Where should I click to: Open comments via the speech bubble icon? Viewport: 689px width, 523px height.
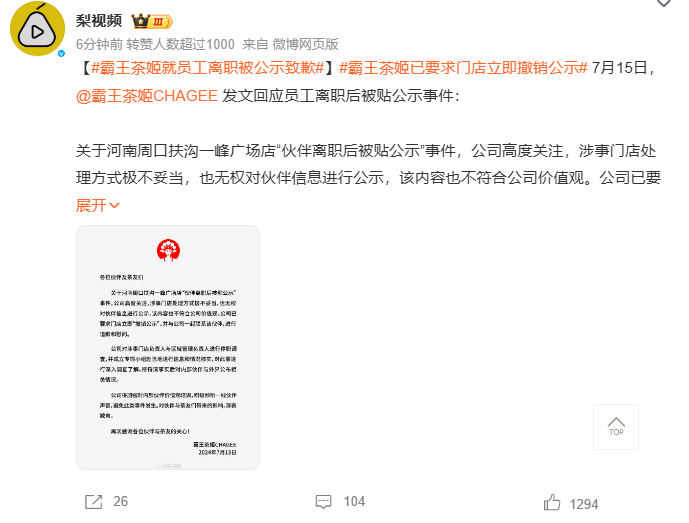click(x=323, y=501)
